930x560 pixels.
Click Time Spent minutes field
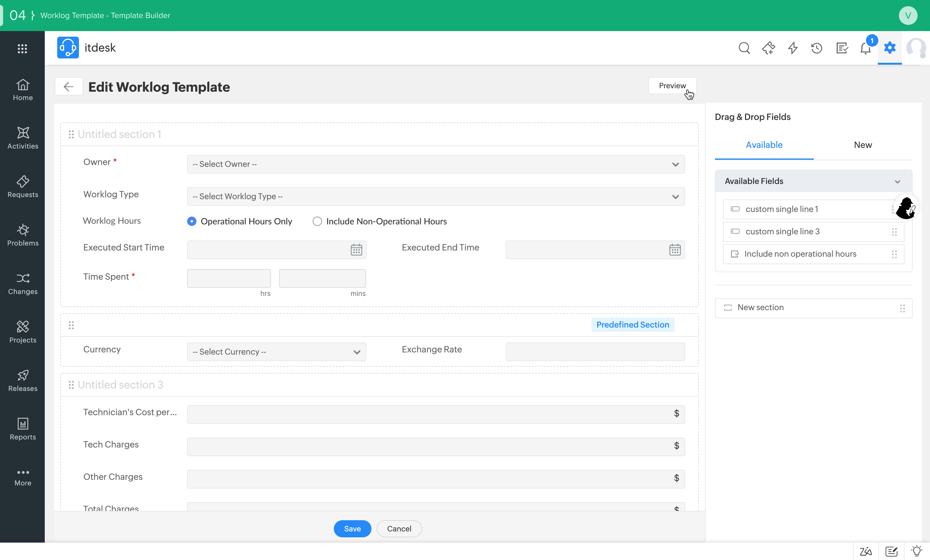(x=322, y=278)
